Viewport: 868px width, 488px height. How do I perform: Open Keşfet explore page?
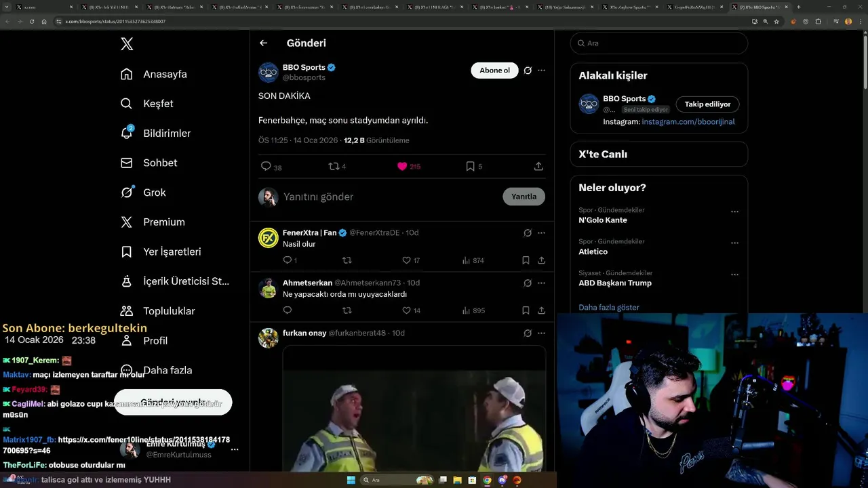tap(146, 104)
